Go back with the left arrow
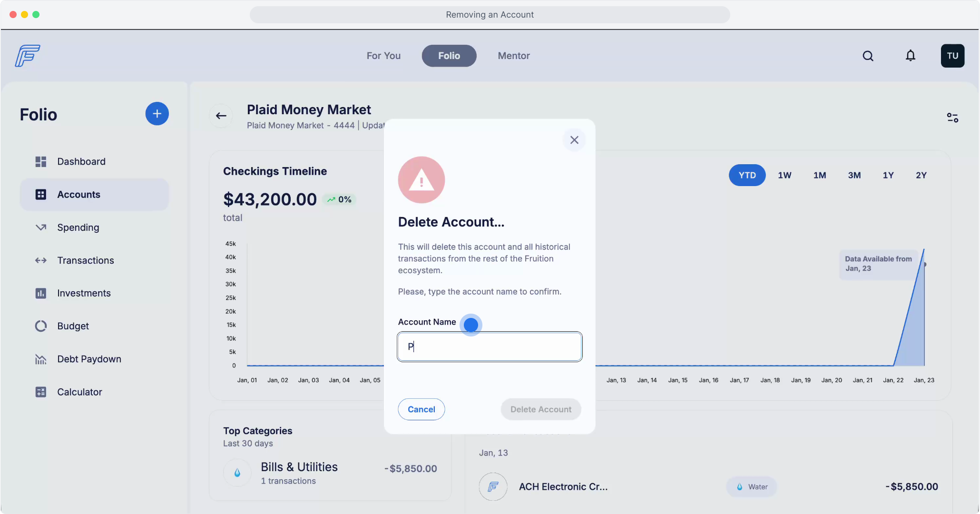This screenshot has height=514, width=980. pyautogui.click(x=221, y=116)
